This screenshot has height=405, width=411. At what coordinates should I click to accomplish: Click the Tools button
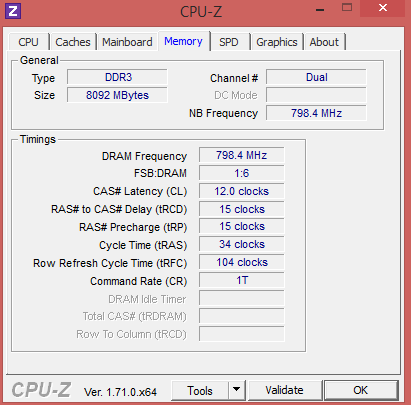tap(200, 390)
